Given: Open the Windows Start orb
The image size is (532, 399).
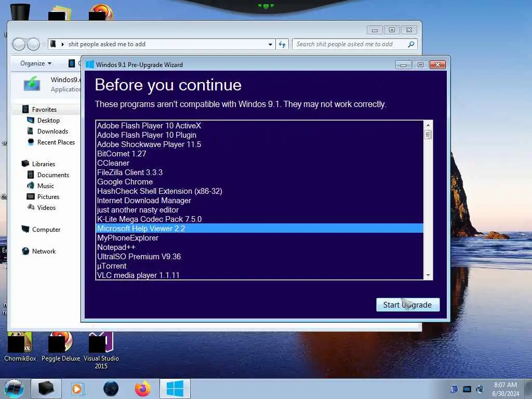Looking at the screenshot, I should click(x=14, y=389).
